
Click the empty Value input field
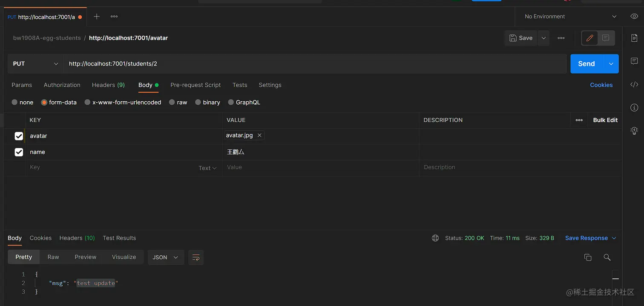tap(321, 168)
